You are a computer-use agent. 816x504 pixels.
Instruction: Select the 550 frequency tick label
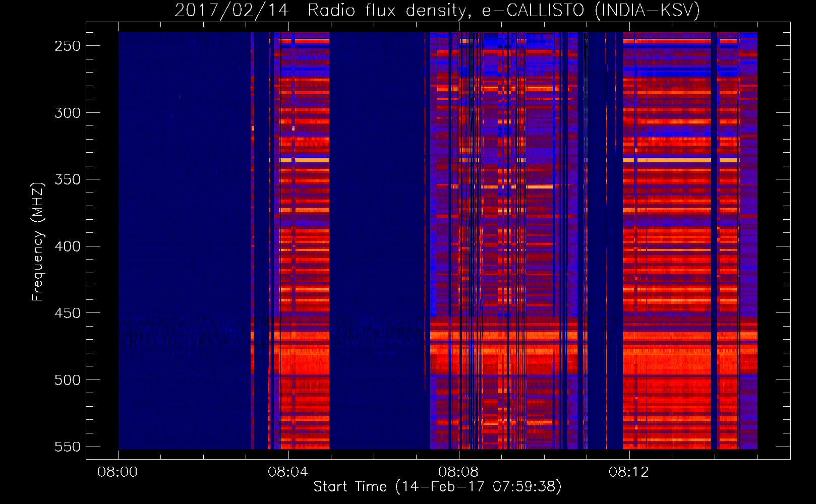click(x=68, y=447)
